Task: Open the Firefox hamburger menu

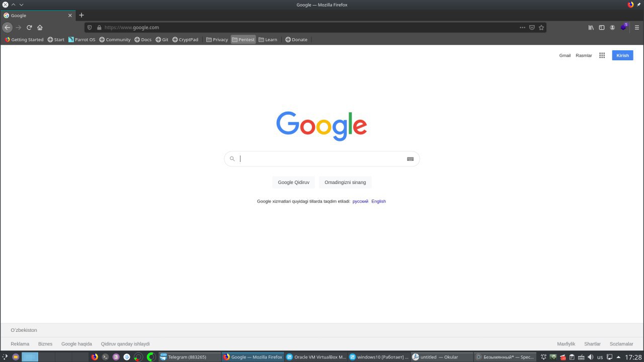Action: [637, 28]
